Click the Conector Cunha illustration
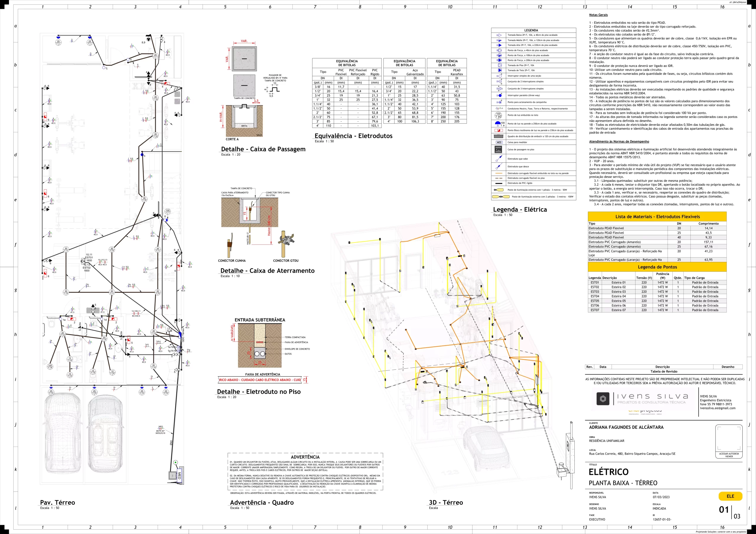 230,245
